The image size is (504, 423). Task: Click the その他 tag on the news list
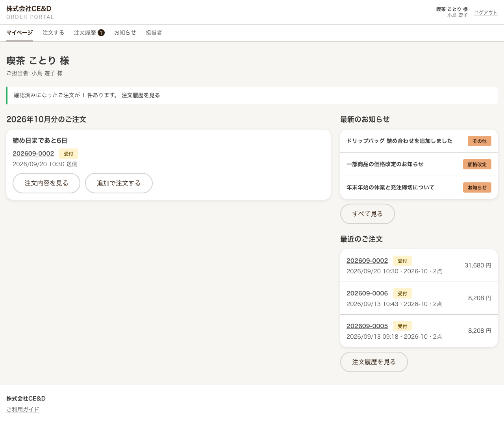click(x=480, y=141)
